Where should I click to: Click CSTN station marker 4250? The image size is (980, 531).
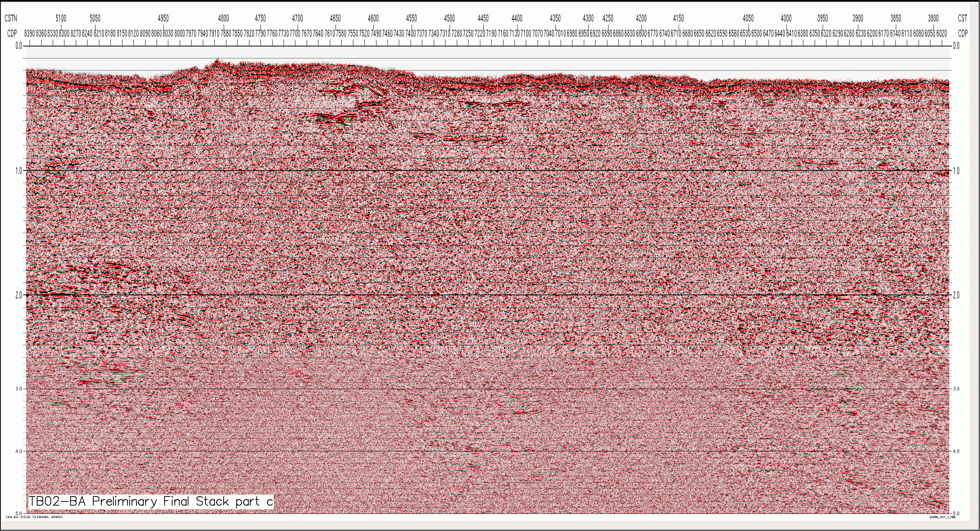coord(608,19)
